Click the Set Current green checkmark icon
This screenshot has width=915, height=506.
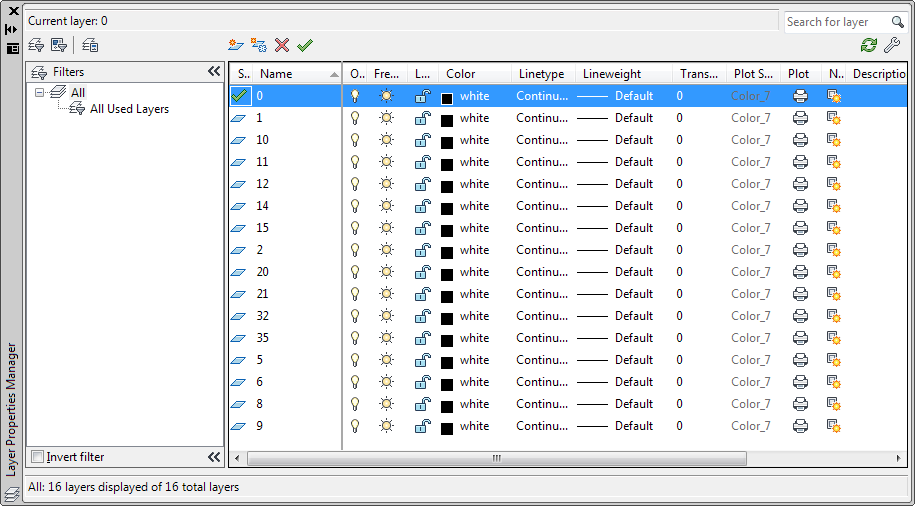[x=305, y=45]
